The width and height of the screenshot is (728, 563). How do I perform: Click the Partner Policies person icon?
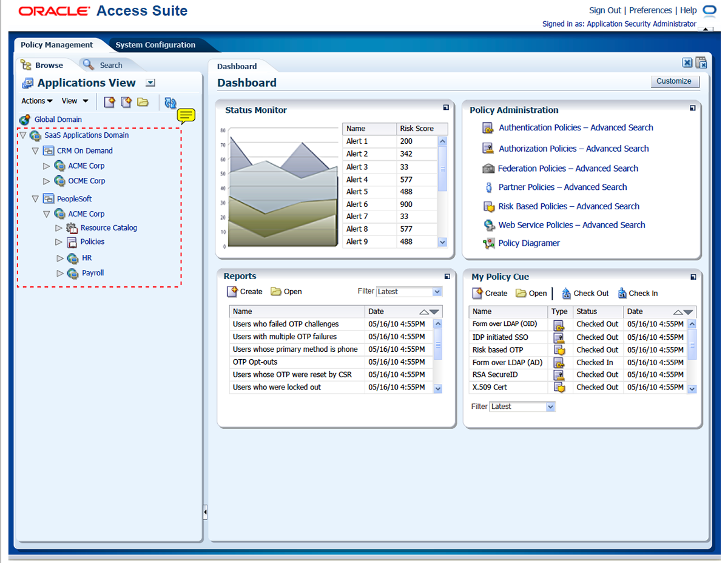click(488, 187)
